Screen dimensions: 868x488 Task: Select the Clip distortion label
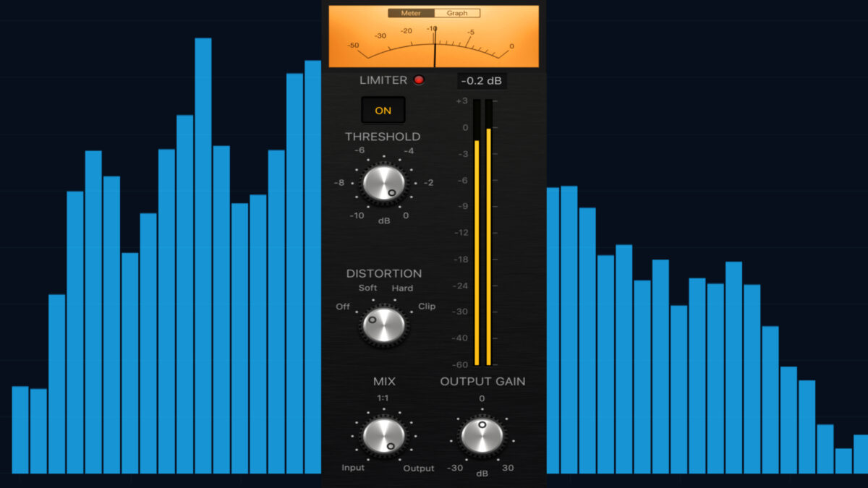427,306
